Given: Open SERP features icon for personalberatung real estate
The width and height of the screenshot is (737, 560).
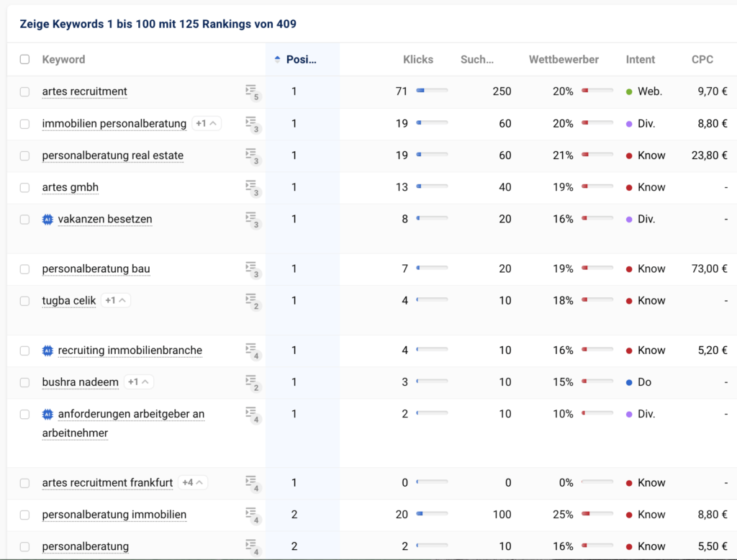Looking at the screenshot, I should pyautogui.click(x=253, y=156).
